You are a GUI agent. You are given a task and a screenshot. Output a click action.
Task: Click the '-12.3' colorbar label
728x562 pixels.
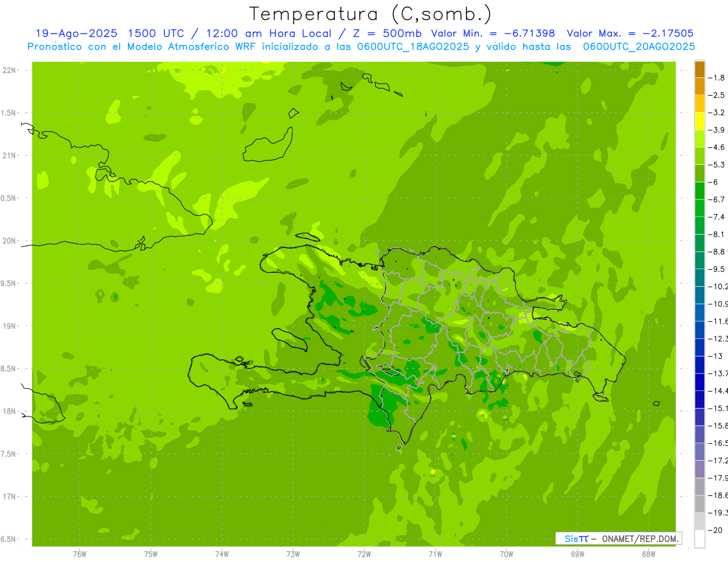coord(718,339)
